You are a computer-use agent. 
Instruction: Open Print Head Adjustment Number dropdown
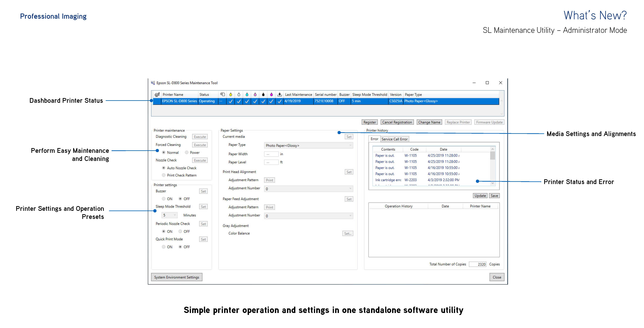[x=308, y=189]
